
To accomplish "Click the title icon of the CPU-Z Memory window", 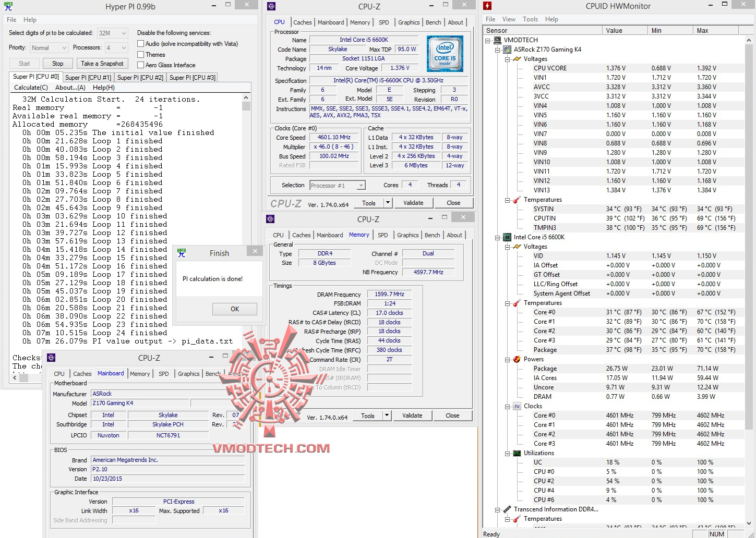I will click(x=270, y=219).
